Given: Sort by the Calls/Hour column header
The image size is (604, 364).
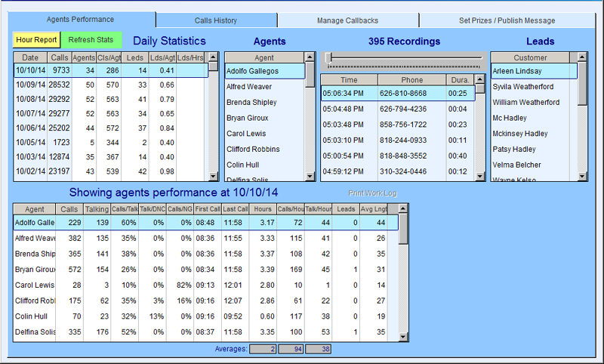Looking at the screenshot, I should point(291,209).
